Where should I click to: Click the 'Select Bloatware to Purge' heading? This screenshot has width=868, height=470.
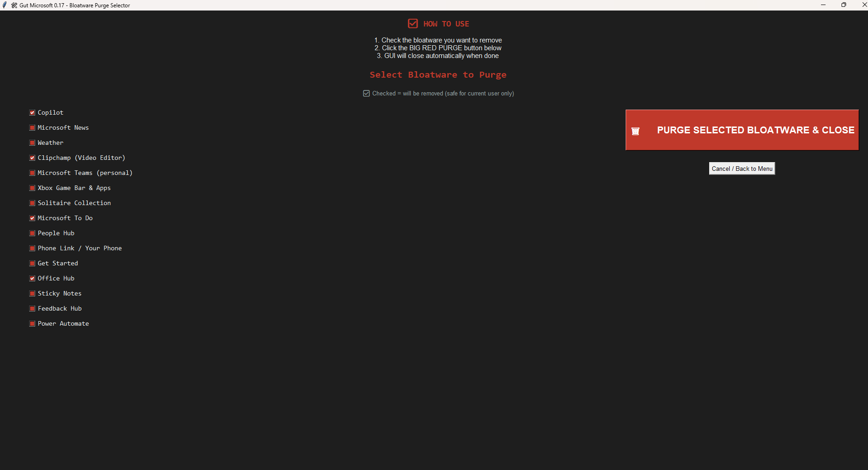click(x=438, y=75)
